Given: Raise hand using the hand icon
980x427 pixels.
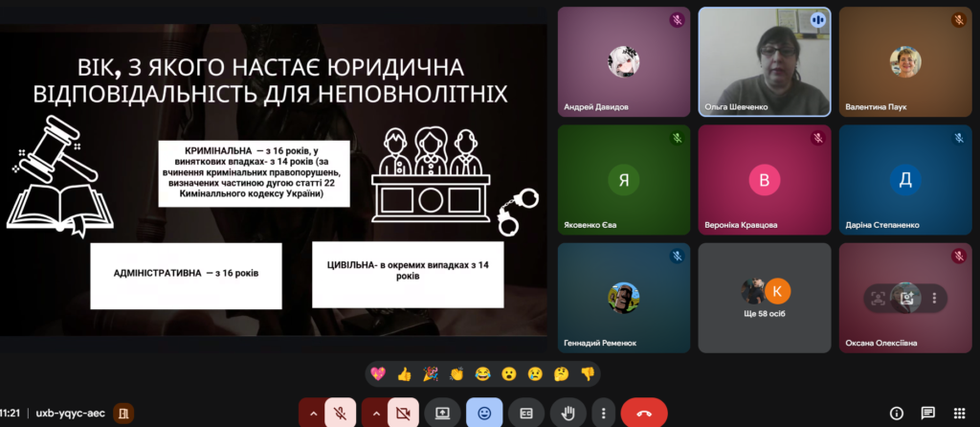Looking at the screenshot, I should [568, 413].
